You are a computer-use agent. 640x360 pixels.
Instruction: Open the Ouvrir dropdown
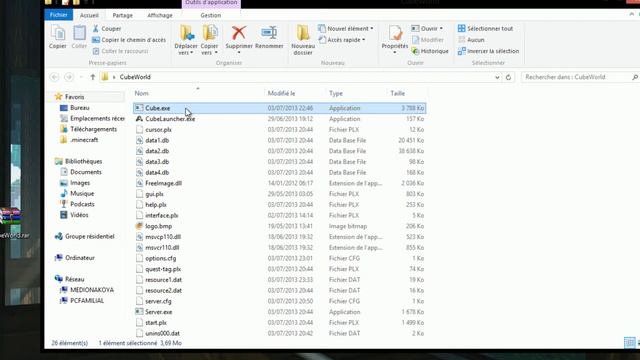click(427, 29)
